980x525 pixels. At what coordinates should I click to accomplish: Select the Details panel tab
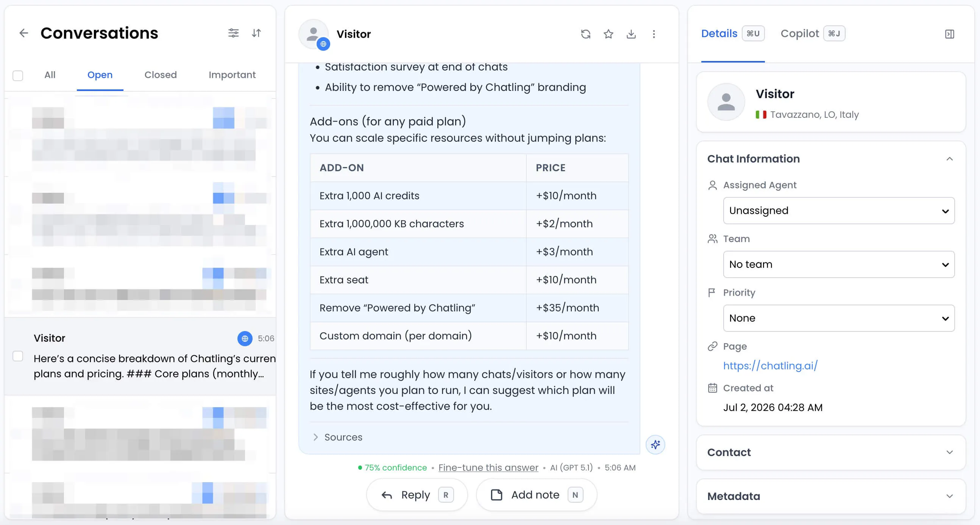pos(732,33)
